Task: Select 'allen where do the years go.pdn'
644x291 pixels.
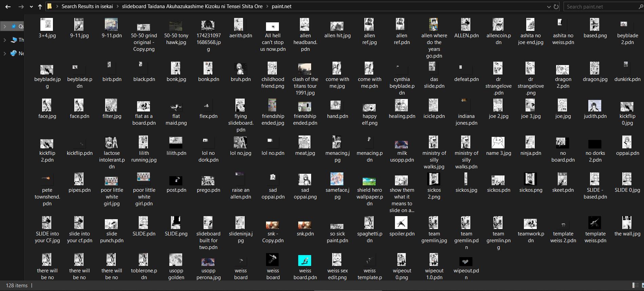Action: pos(434,39)
